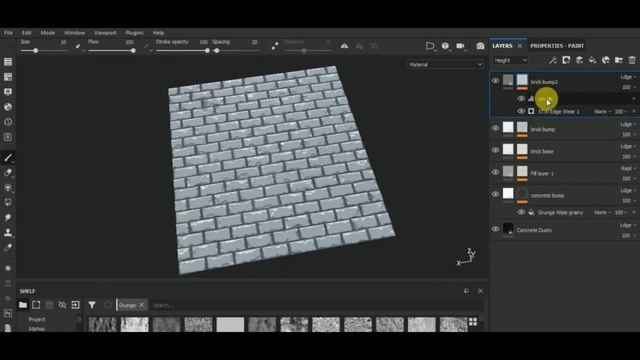Click the 3D cube display mode icon
The image size is (640, 360).
pos(445,46)
